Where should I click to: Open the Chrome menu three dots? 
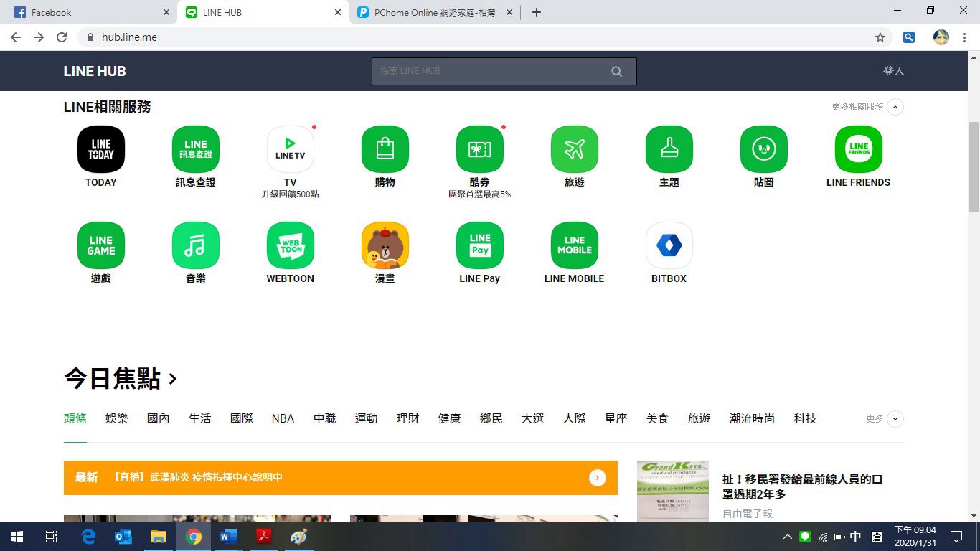pos(964,37)
